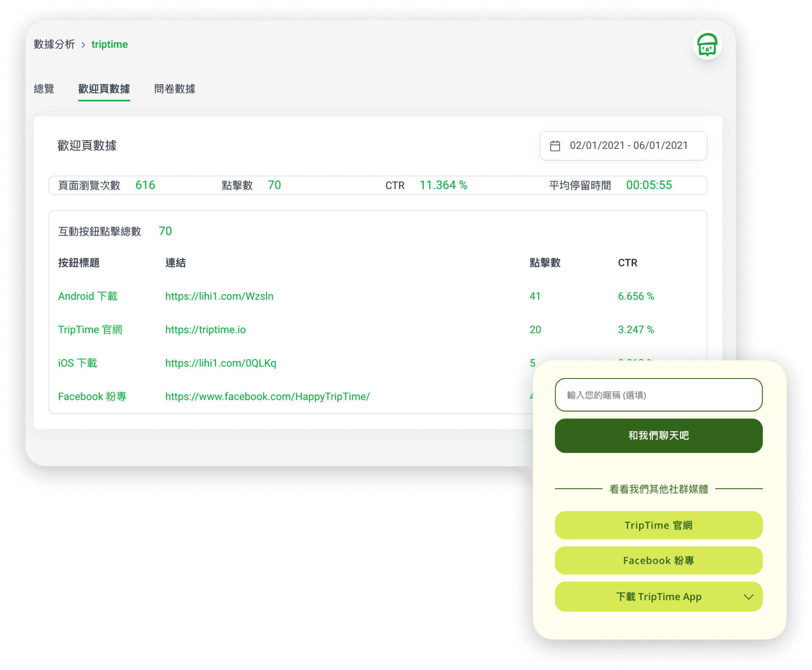Click the Android row CTR 6.656 %

click(636, 296)
